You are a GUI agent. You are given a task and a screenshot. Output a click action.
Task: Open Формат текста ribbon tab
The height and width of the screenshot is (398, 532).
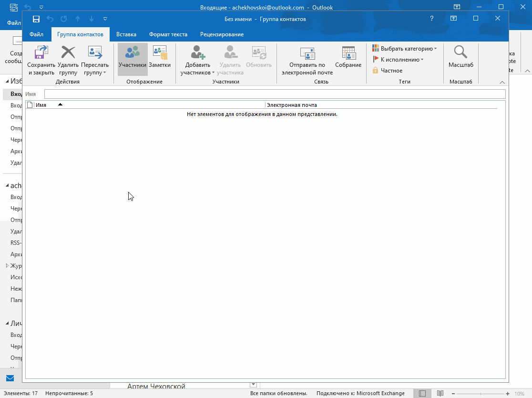point(168,34)
